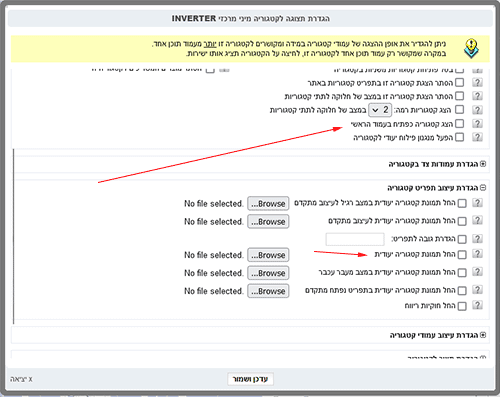
Task: Tick 'הסתר הצגת קטגוריה זו במצב של חלוקה לתתי קטגוריות'
Action: pos(459,96)
